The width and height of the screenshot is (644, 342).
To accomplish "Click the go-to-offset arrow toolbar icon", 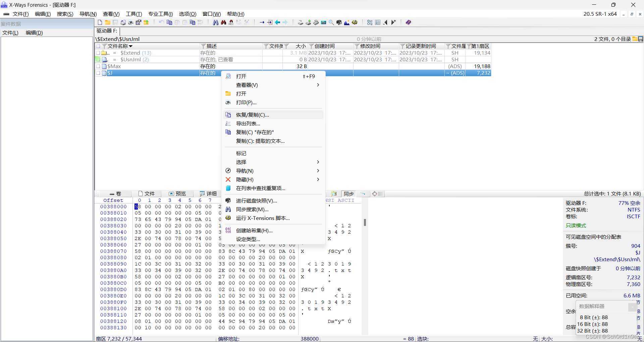I will click(262, 22).
